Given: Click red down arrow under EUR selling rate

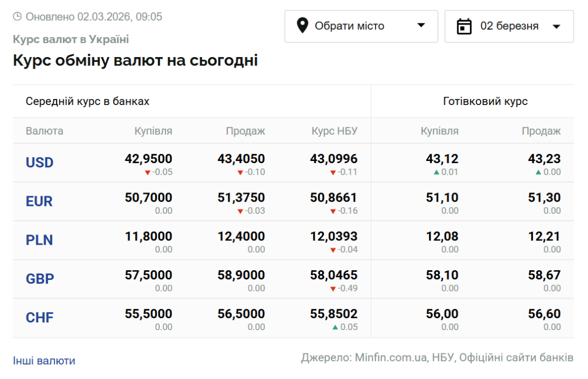Looking at the screenshot, I should coord(240,211).
